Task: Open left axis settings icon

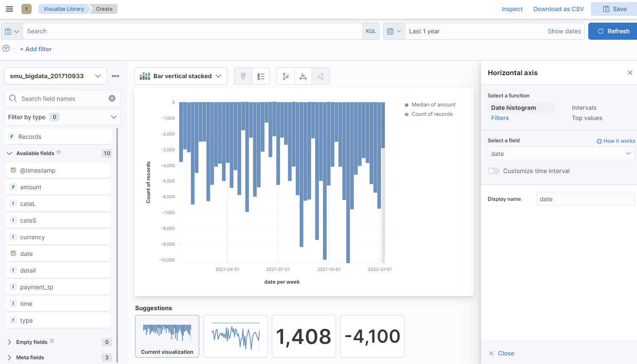Action: tap(286, 76)
